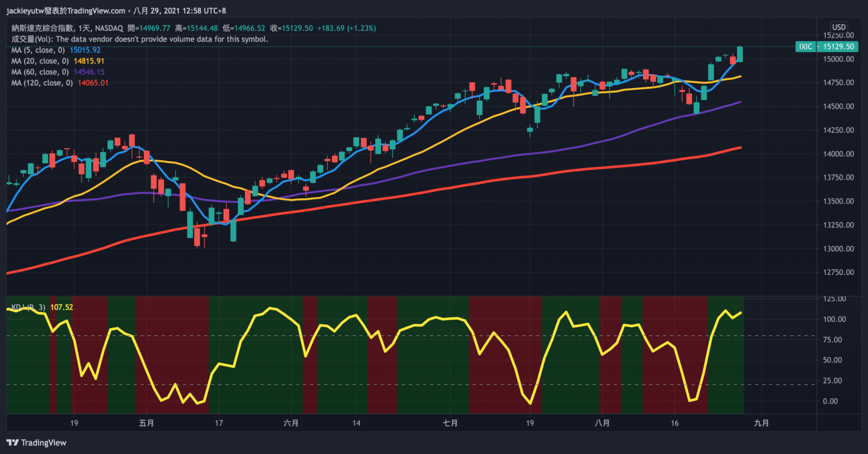This screenshot has height=454, width=868.
Task: Select the MA (20, close, 0) legend
Action: (x=40, y=61)
